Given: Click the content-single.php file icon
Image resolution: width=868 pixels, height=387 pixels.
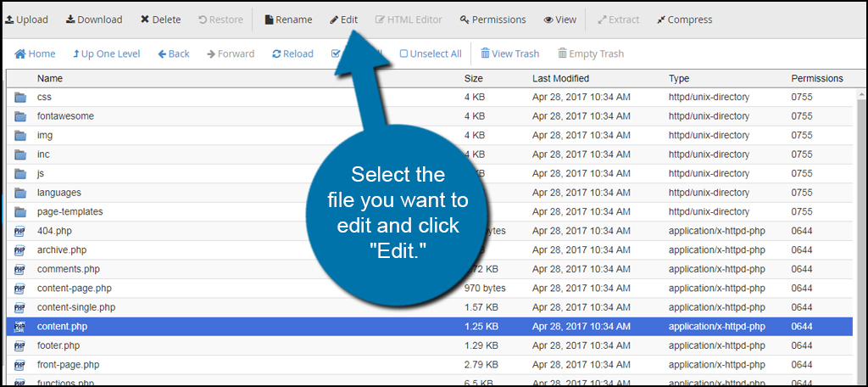Looking at the screenshot, I should [20, 308].
